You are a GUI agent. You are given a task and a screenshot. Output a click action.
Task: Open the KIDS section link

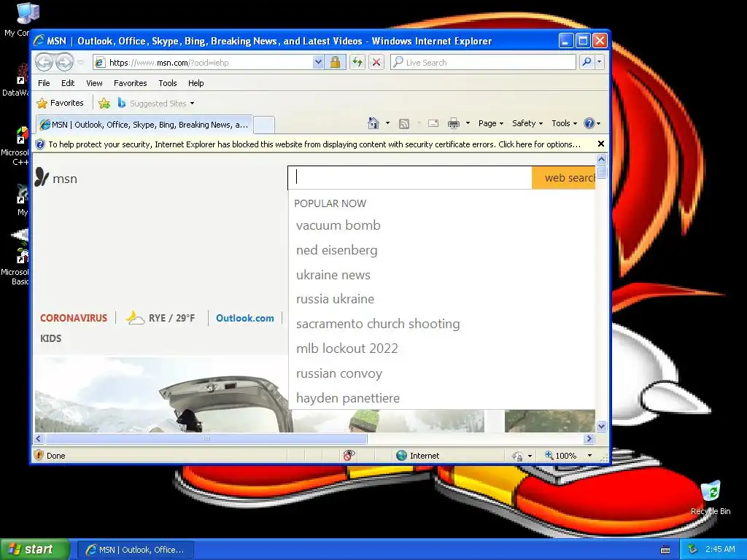50,338
